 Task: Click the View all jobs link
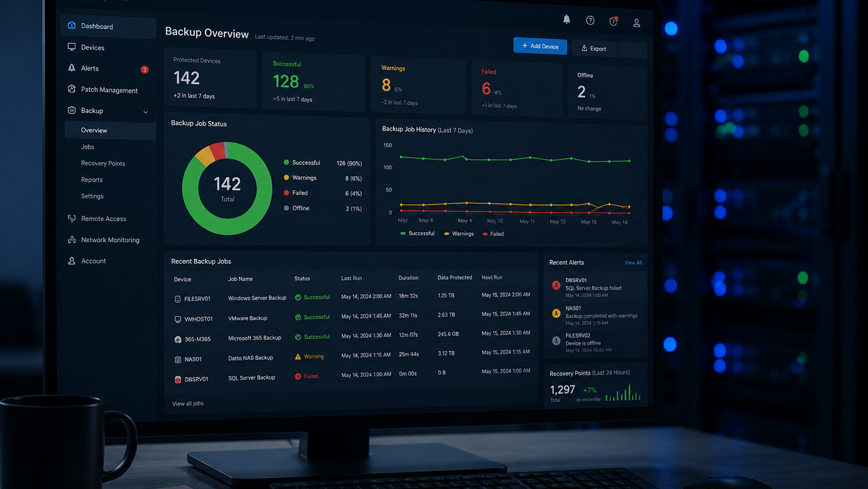click(188, 403)
